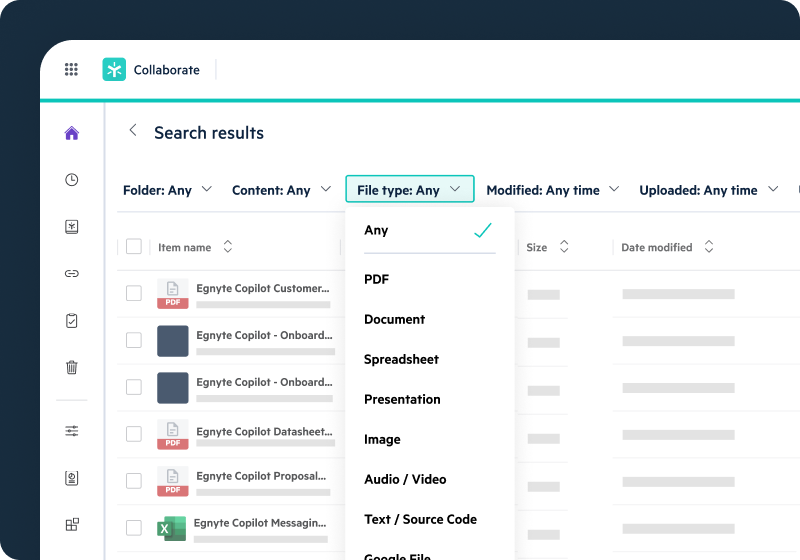Click the Collaborate logo icon
800x560 pixels.
pyautogui.click(x=114, y=70)
